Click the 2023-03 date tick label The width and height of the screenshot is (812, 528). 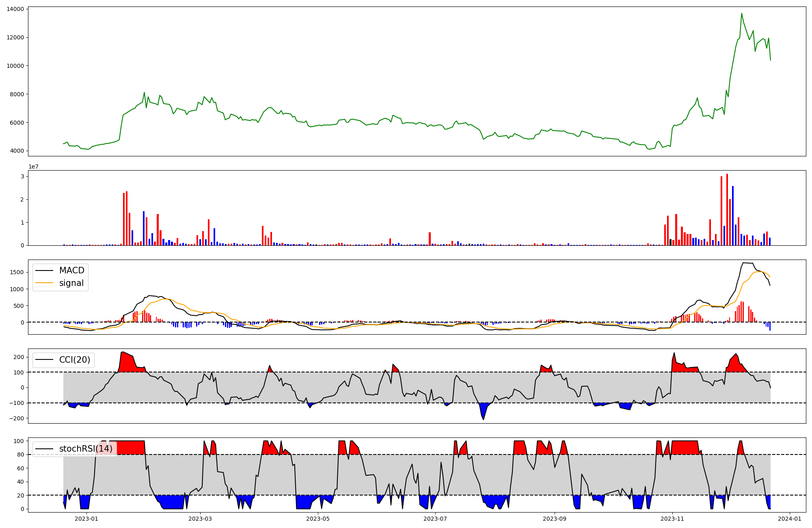click(x=200, y=519)
